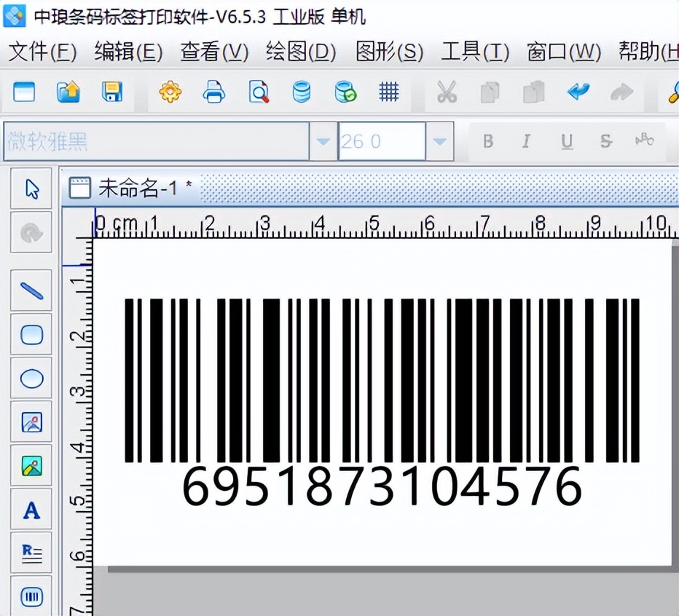Toggle Bold formatting button
This screenshot has width=679, height=616.
pyautogui.click(x=488, y=141)
